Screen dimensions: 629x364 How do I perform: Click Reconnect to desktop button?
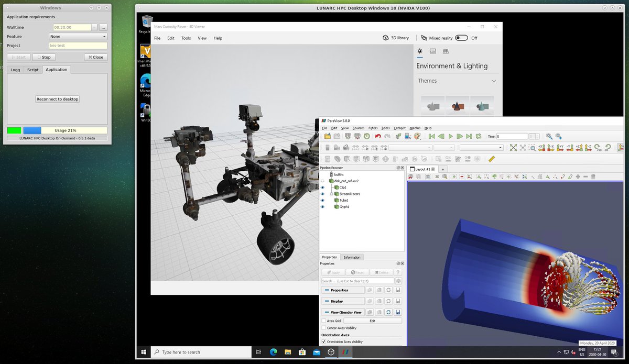58,99
